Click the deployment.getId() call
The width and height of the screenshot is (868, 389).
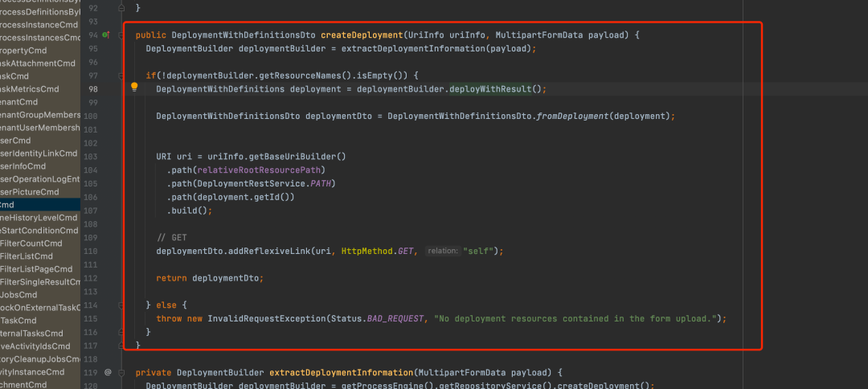click(244, 197)
